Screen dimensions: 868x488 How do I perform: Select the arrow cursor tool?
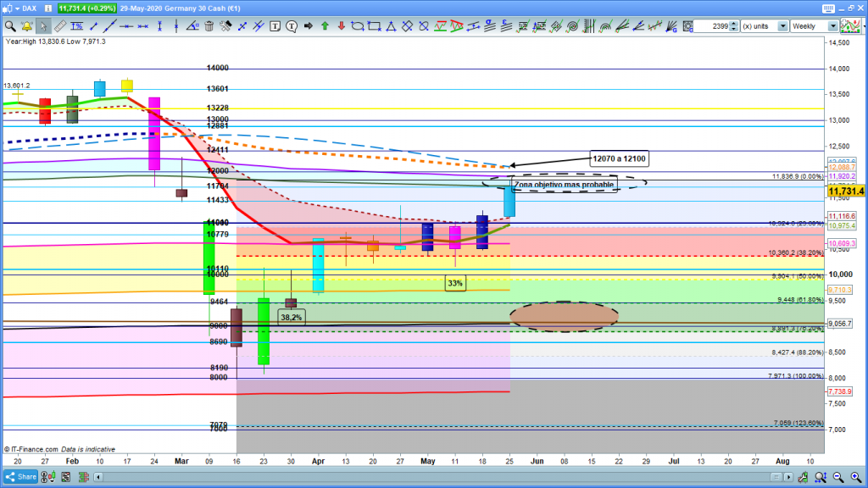tap(43, 26)
